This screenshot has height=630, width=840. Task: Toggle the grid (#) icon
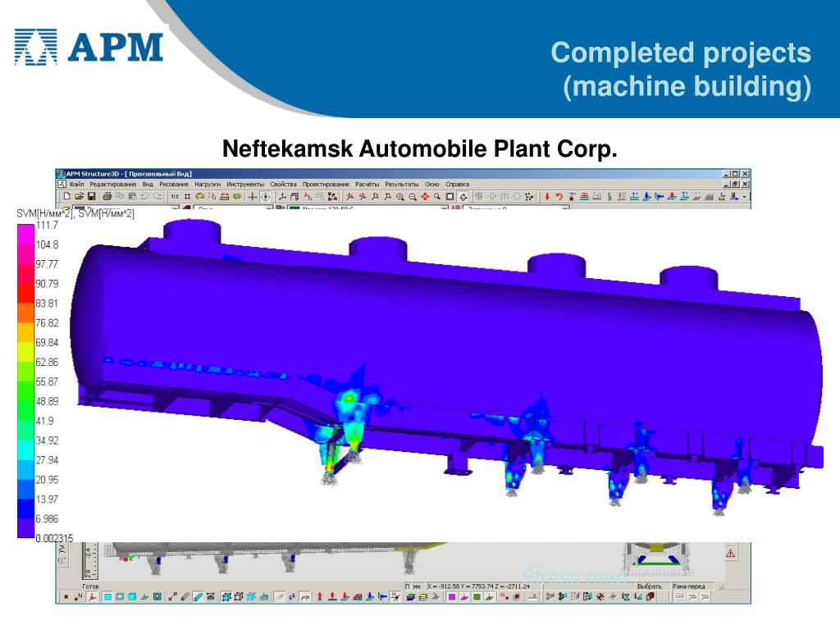[x=188, y=197]
